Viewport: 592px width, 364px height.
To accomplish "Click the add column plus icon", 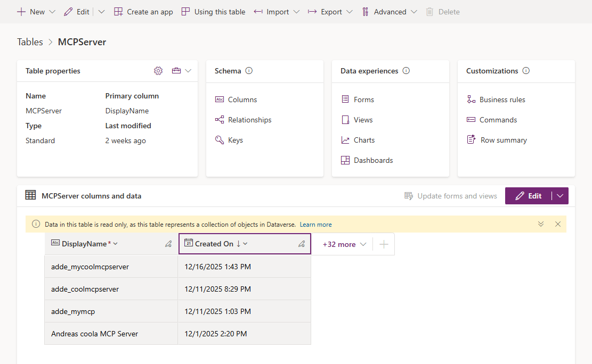I will [x=384, y=244].
